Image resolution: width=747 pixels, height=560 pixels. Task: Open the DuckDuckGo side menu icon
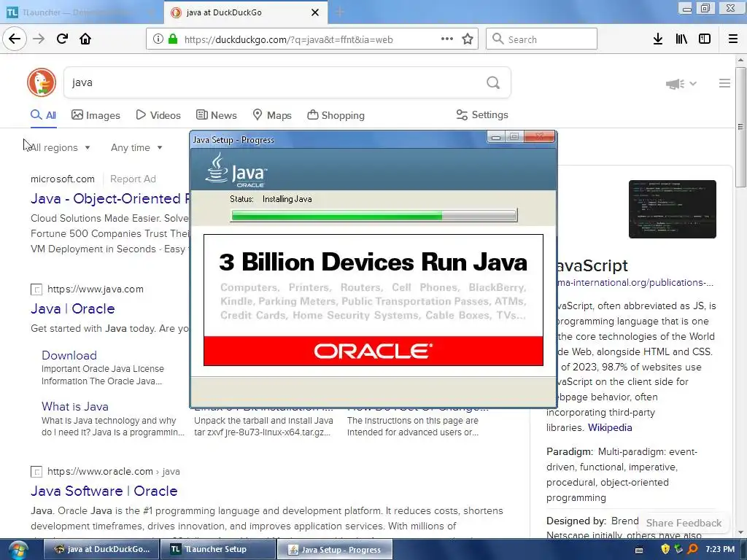tap(724, 83)
